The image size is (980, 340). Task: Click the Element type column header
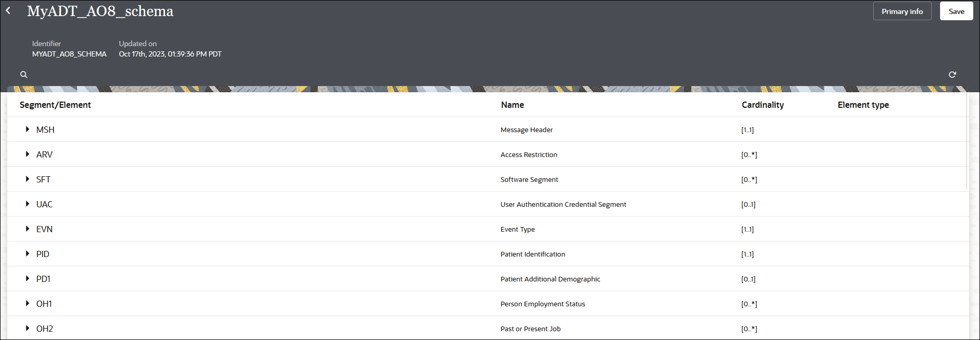(x=863, y=105)
